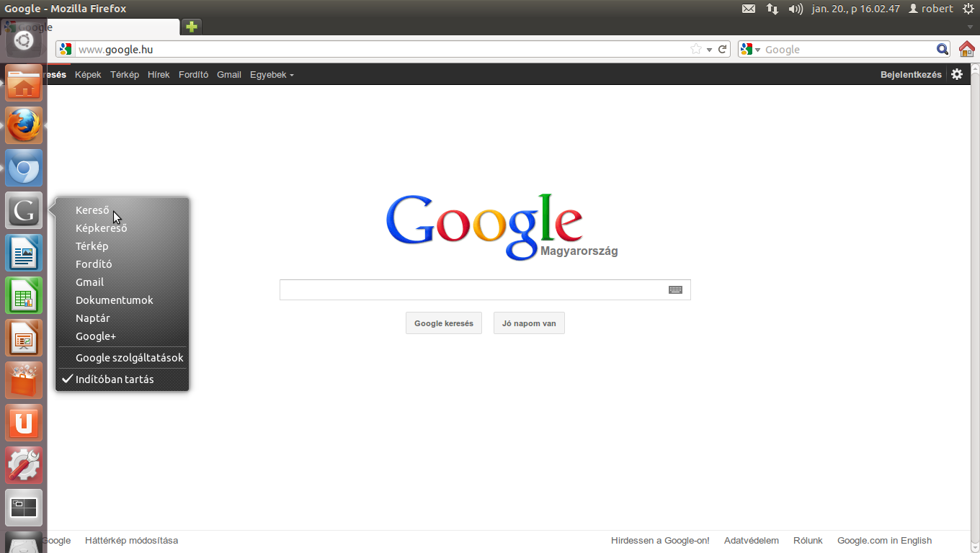The height and width of the screenshot is (553, 980).
Task: Click the site identity favicon in the URL bar
Action: coord(66,50)
